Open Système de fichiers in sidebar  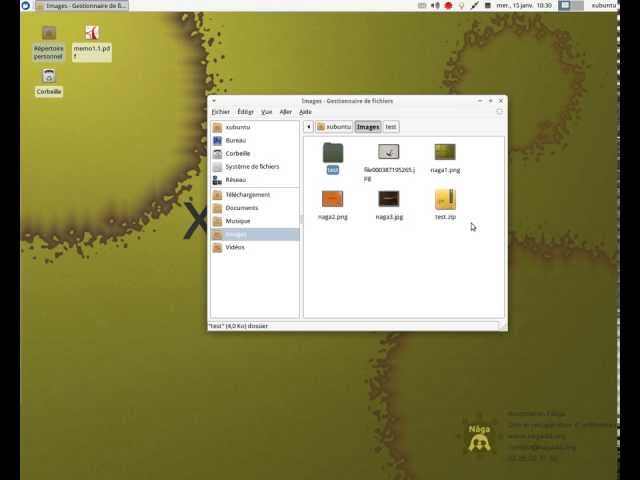[x=255, y=167]
